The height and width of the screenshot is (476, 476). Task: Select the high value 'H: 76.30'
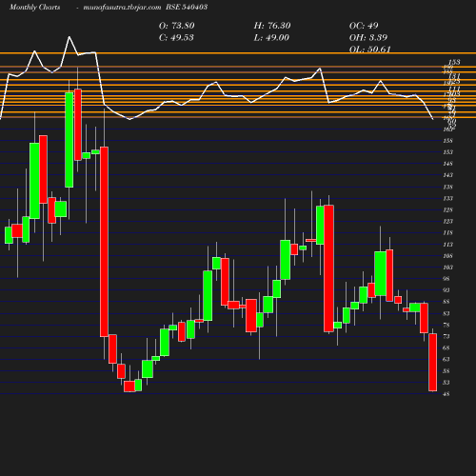(x=272, y=26)
